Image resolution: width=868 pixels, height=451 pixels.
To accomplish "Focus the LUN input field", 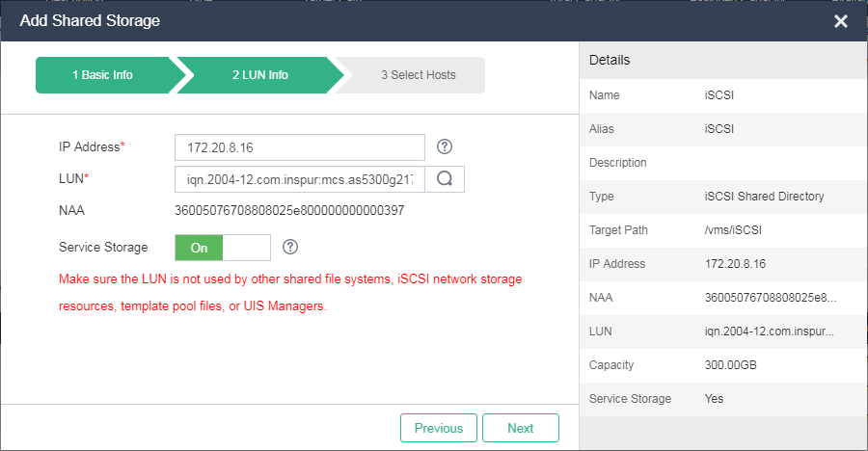I will 300,179.
